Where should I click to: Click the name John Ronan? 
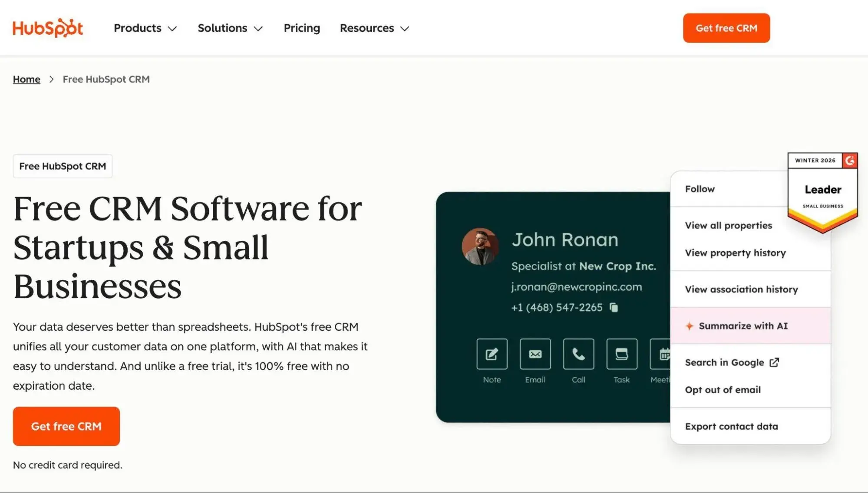pos(564,240)
